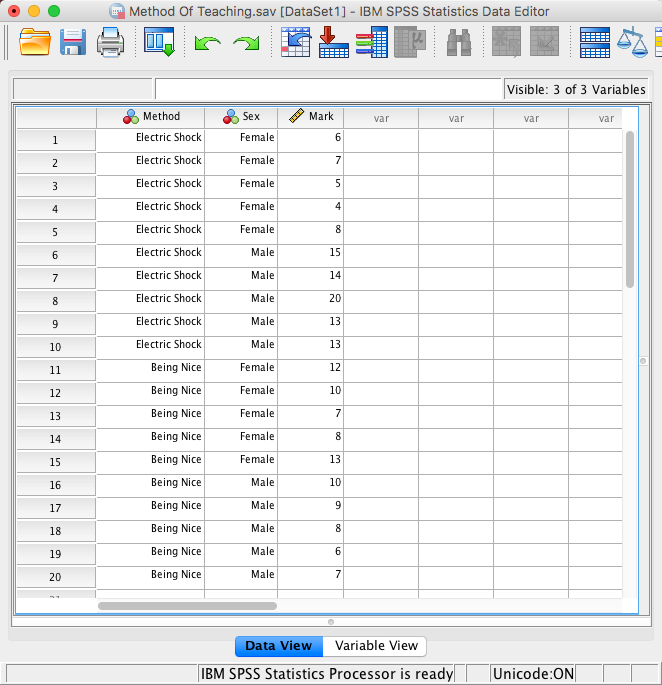
Task: Click the Go to Variable icon with the red arrow
Action: 333,42
